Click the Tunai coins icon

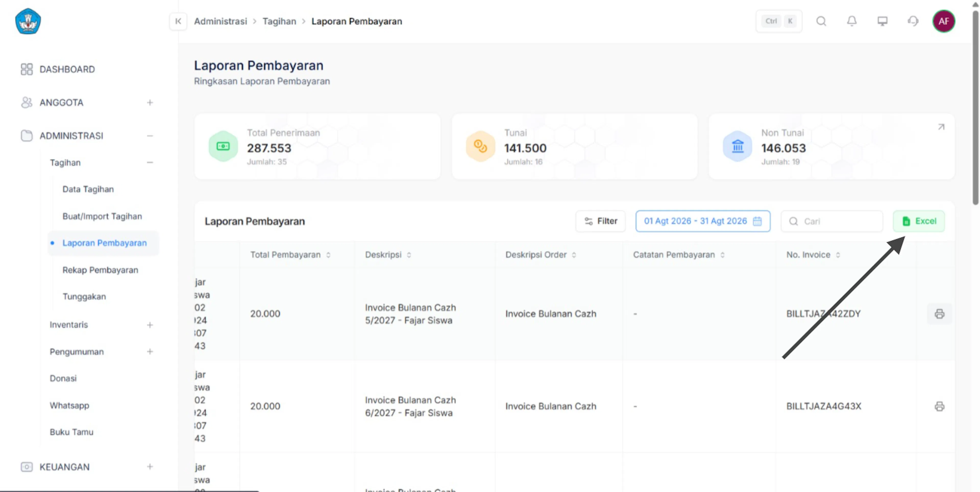tap(480, 146)
